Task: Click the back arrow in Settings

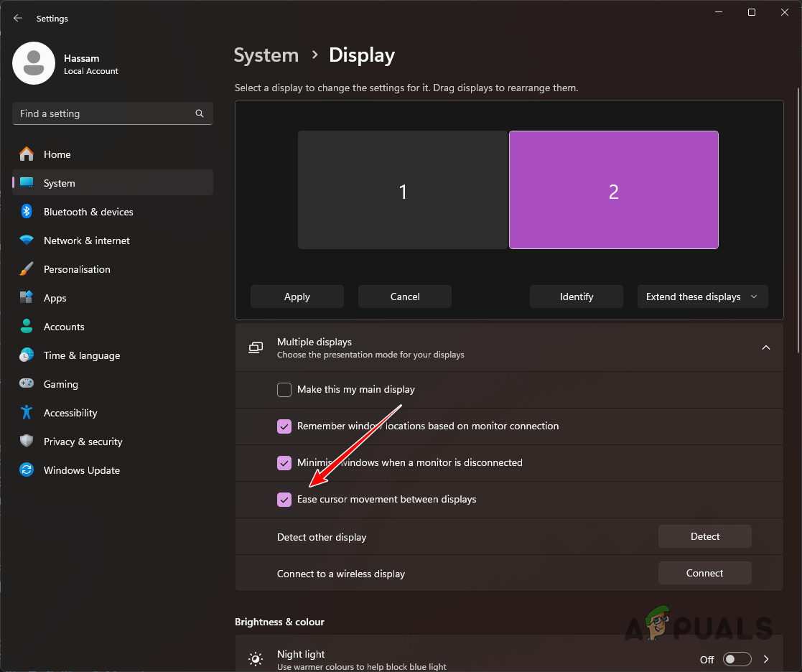Action: coord(17,18)
